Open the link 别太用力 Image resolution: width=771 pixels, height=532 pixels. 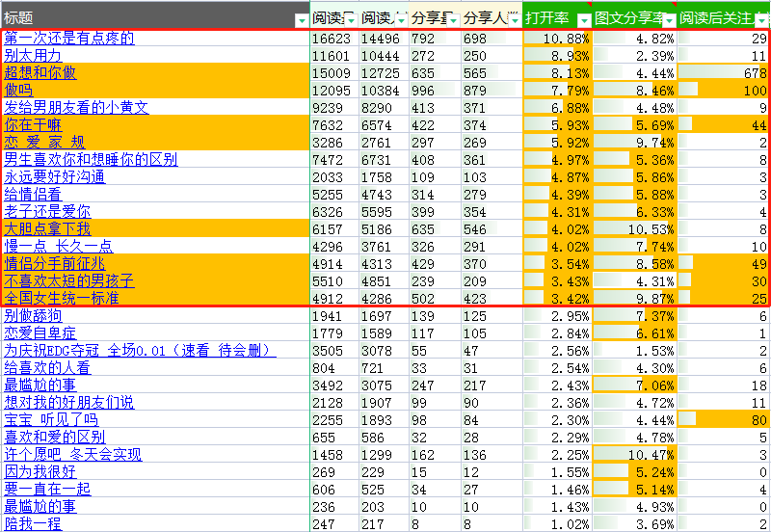click(33, 56)
